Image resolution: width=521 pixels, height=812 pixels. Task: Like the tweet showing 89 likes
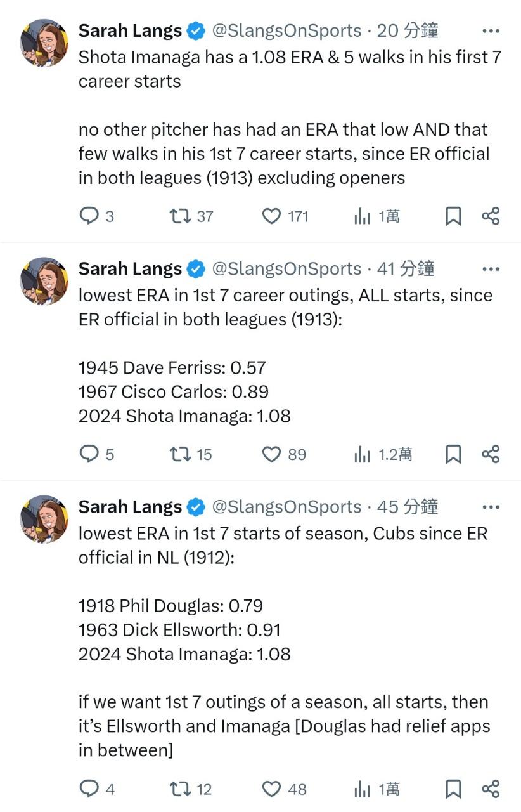[x=271, y=454]
